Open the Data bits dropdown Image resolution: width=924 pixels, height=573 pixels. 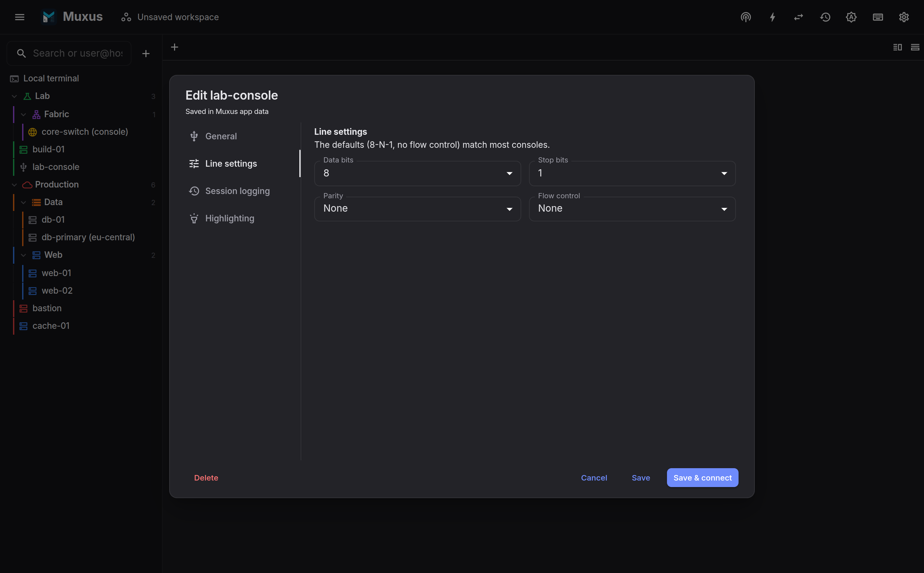(x=417, y=174)
